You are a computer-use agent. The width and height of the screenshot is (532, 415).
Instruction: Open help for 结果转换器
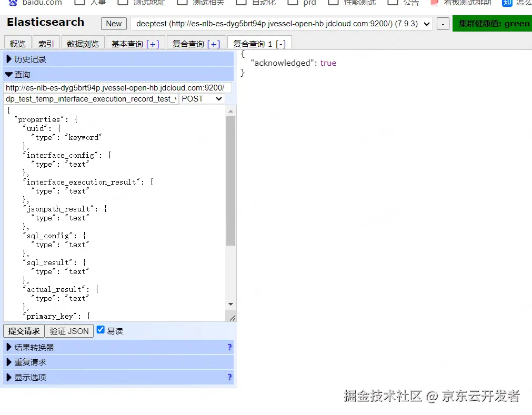pyautogui.click(x=229, y=347)
